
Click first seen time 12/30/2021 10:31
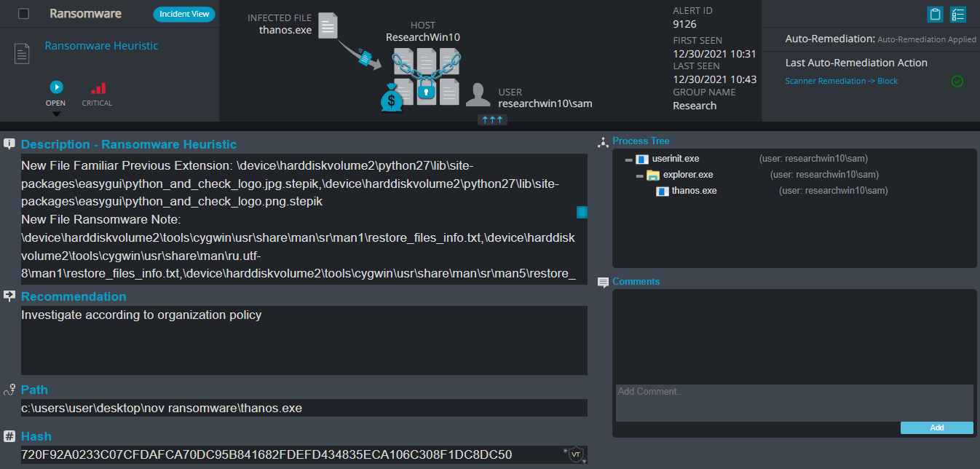coord(714,54)
